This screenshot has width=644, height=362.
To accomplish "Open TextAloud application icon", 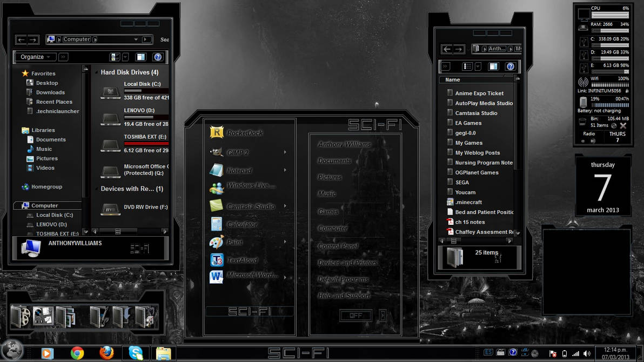I will pyautogui.click(x=217, y=260).
